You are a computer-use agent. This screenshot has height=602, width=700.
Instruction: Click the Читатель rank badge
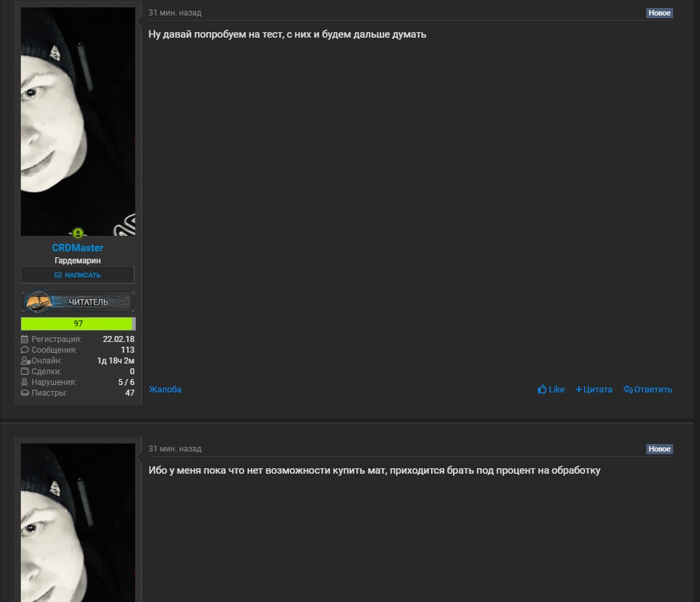(x=78, y=302)
